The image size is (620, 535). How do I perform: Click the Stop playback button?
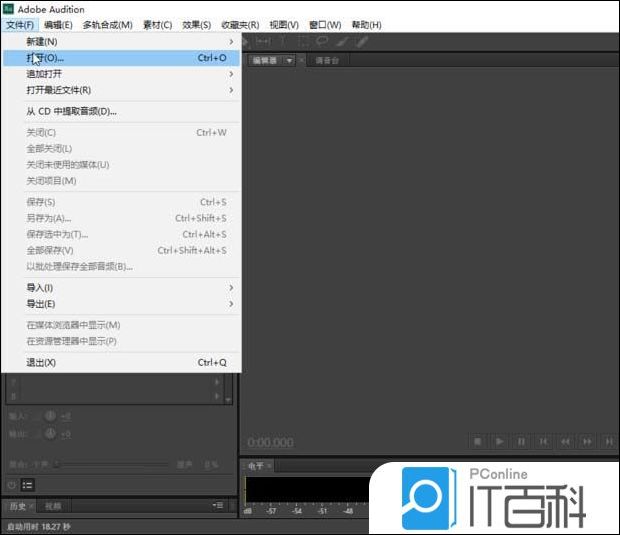(478, 441)
